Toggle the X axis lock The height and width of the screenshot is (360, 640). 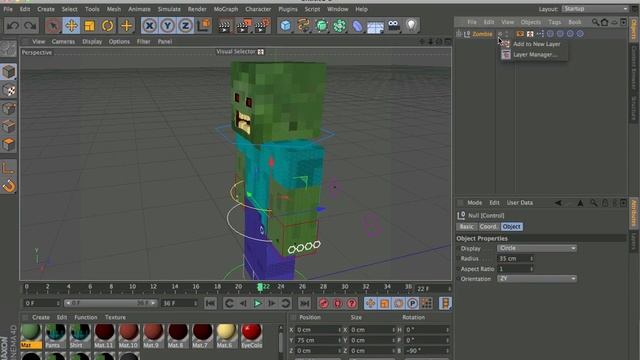tap(149, 26)
